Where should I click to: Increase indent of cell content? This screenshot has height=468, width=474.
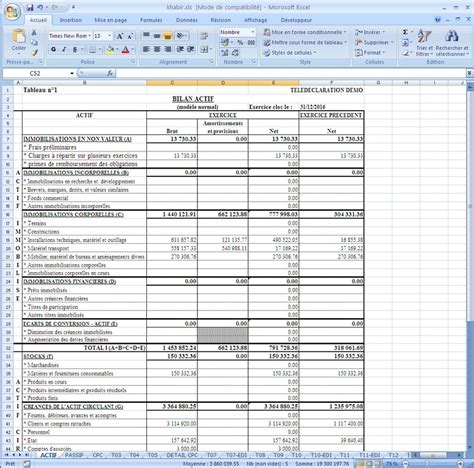(x=191, y=49)
